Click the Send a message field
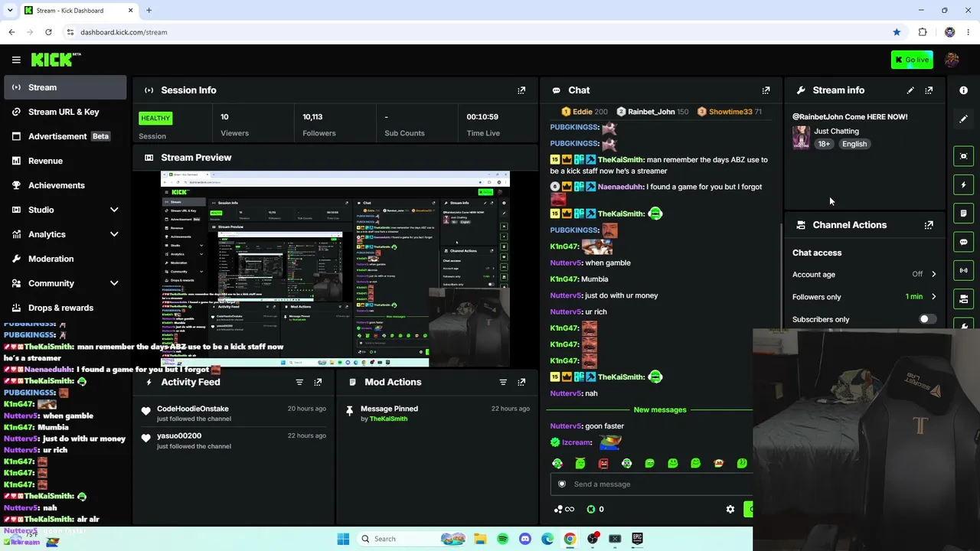 click(652, 484)
